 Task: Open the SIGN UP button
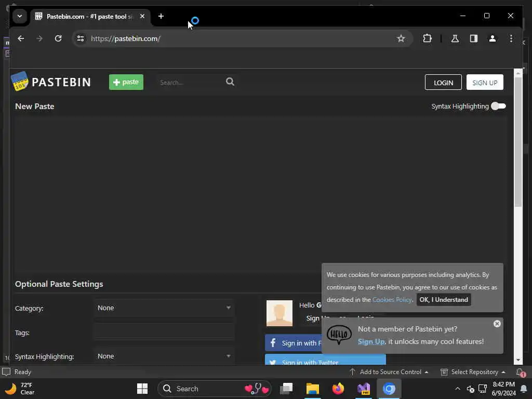pyautogui.click(x=485, y=83)
